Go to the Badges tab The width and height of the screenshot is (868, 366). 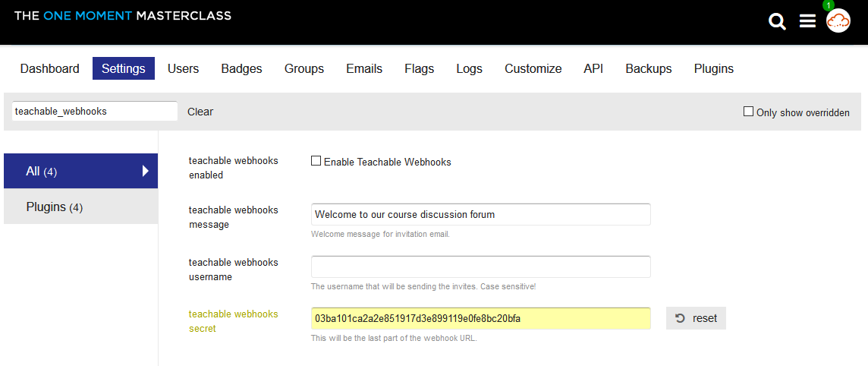(241, 68)
